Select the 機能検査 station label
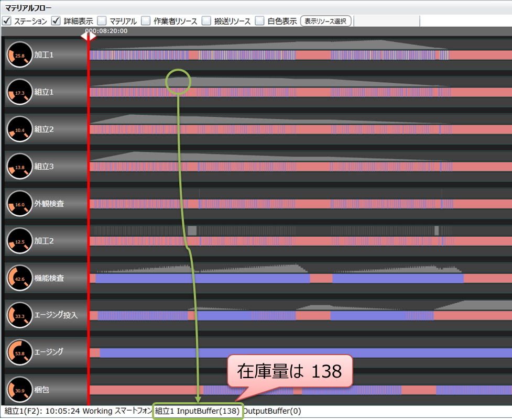 (49, 278)
